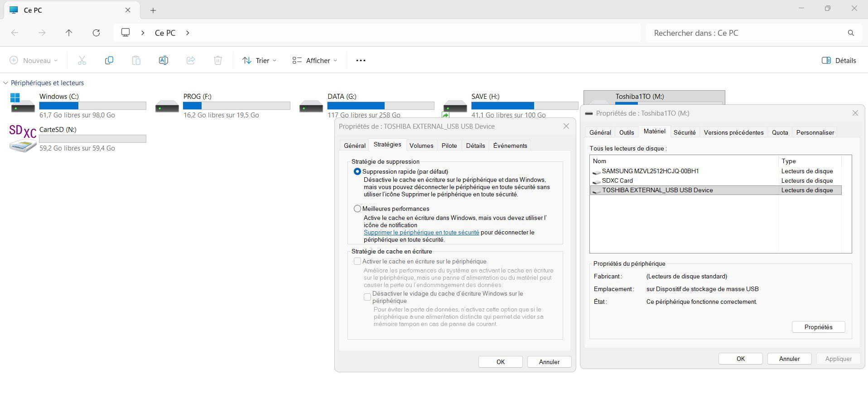868x404 pixels.
Task: Switch to the Outils tab
Action: coord(627,132)
